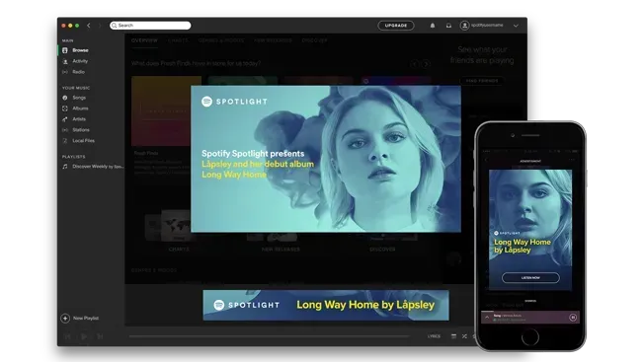This screenshot has width=644, height=362.
Task: Click the song progress bar
Action: coord(269,336)
